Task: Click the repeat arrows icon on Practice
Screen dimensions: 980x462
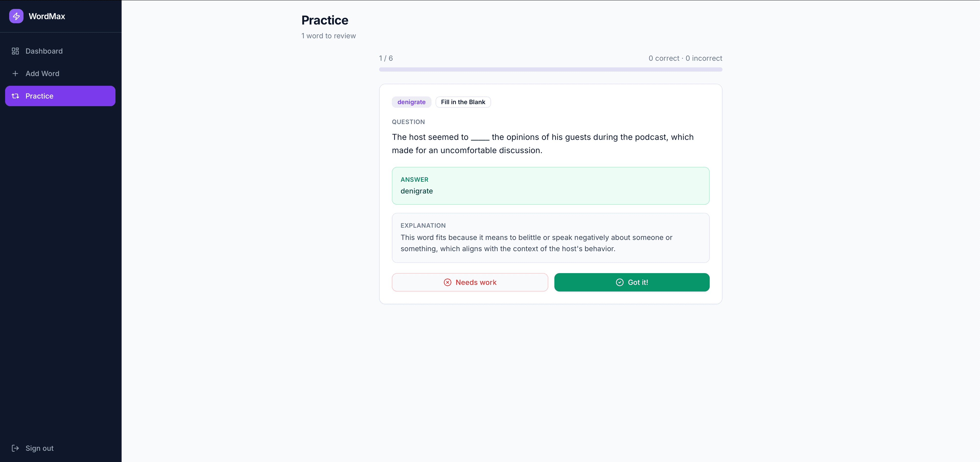Action: point(15,96)
